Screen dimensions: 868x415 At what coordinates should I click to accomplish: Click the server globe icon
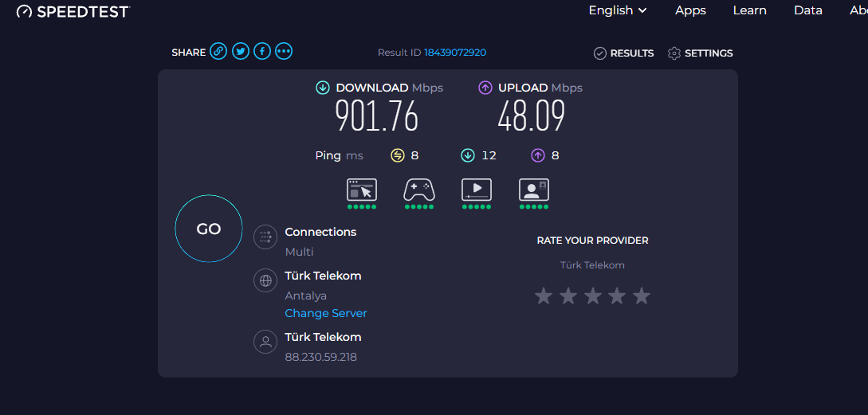[265, 280]
